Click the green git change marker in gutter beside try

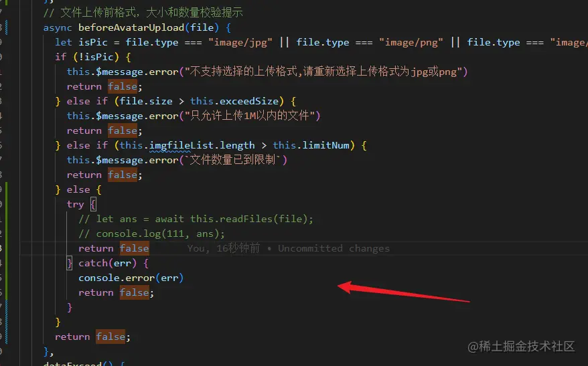click(7, 205)
